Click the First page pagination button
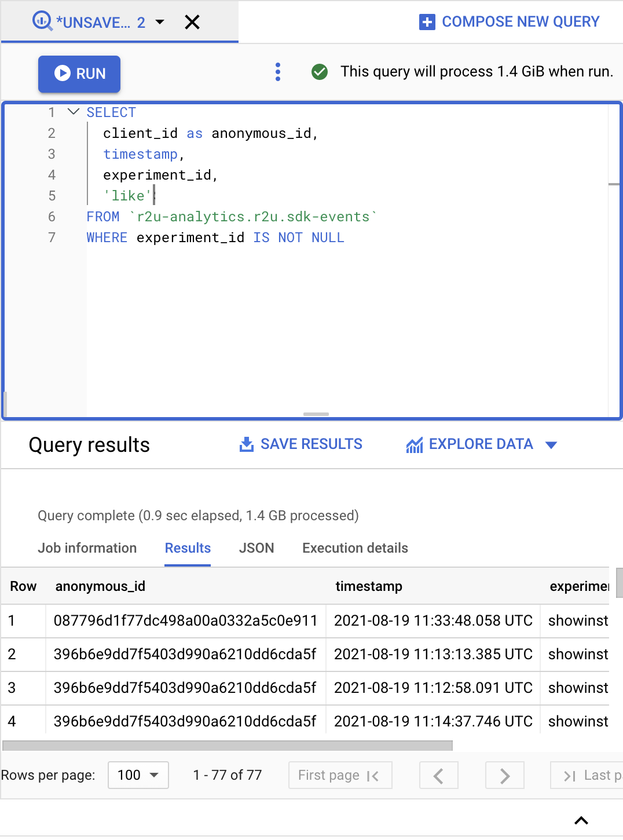The image size is (623, 840). [x=340, y=775]
